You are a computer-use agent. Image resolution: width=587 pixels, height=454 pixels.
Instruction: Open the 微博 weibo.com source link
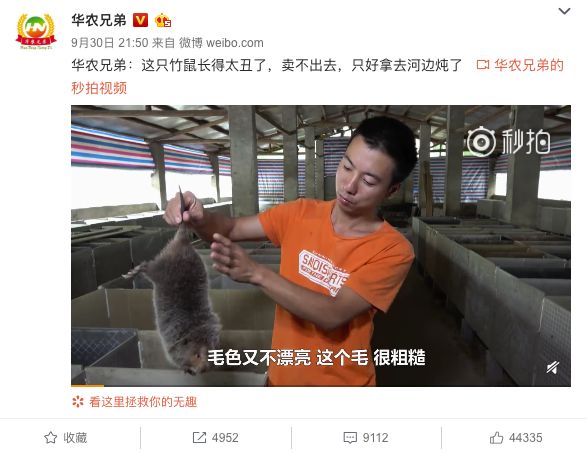pos(221,43)
